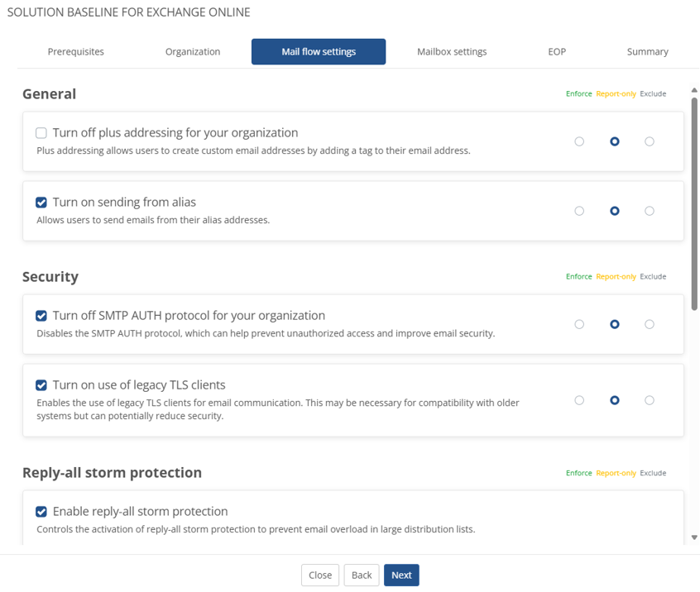The width and height of the screenshot is (700, 592).
Task: Go to the Mailbox settings tab
Action: (x=452, y=51)
